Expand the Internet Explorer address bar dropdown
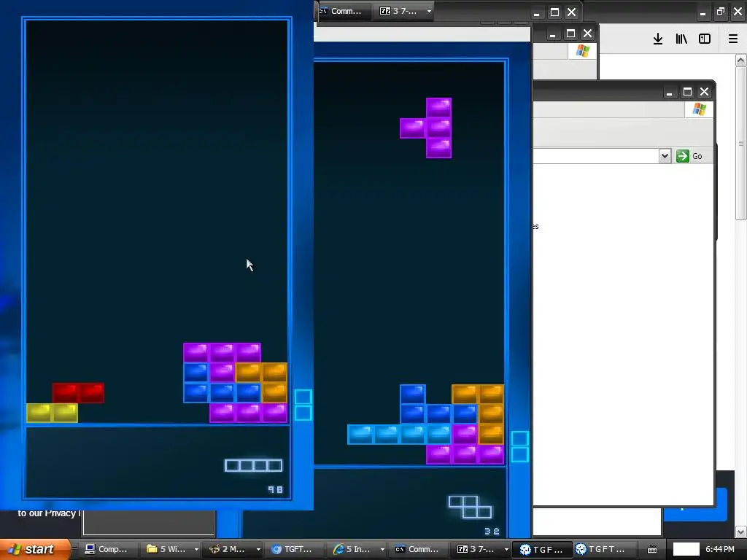Screen dimensions: 747x560 pos(665,156)
